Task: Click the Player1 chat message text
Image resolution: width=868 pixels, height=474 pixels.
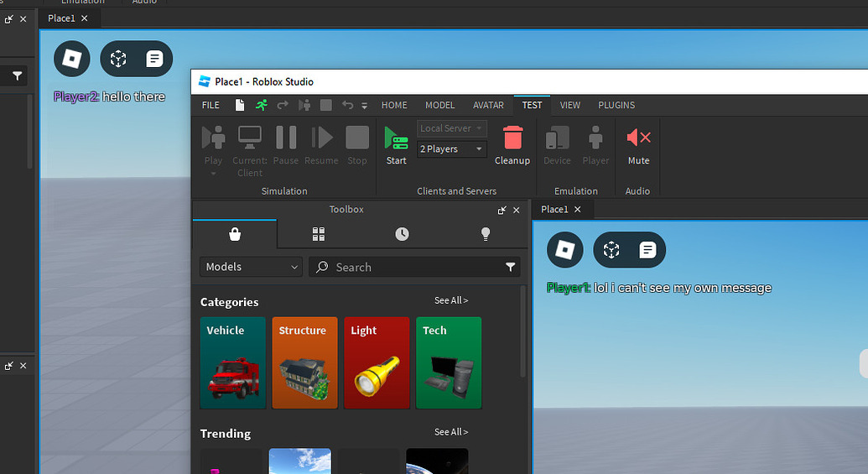Action: click(x=658, y=288)
